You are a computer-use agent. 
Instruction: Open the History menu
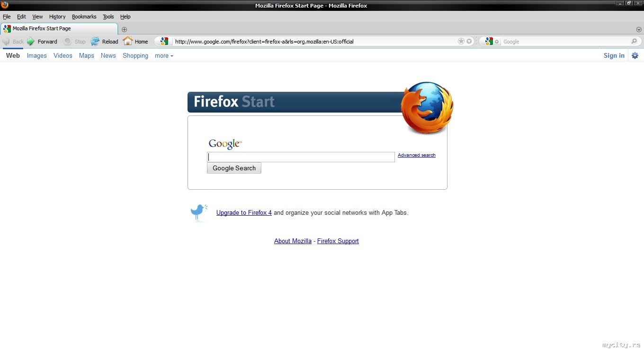(57, 17)
